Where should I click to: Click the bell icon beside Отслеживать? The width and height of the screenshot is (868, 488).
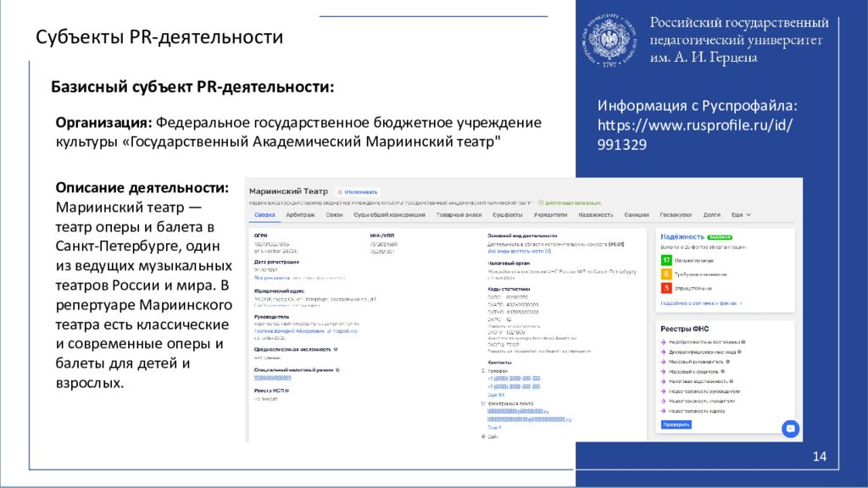click(340, 192)
